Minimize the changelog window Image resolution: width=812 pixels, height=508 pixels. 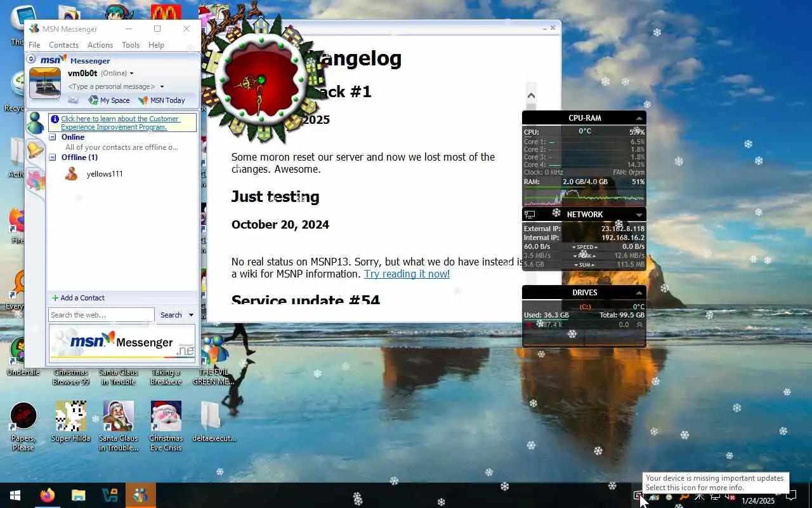click(x=544, y=28)
